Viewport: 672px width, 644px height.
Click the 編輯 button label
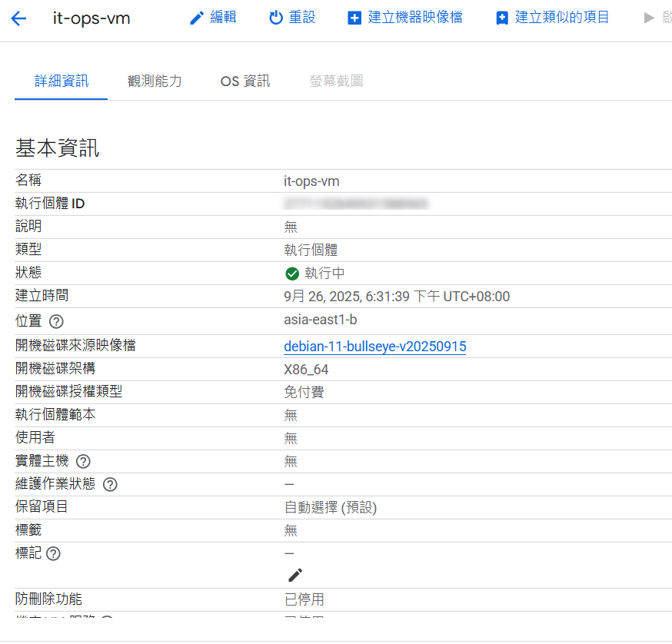pos(223,17)
